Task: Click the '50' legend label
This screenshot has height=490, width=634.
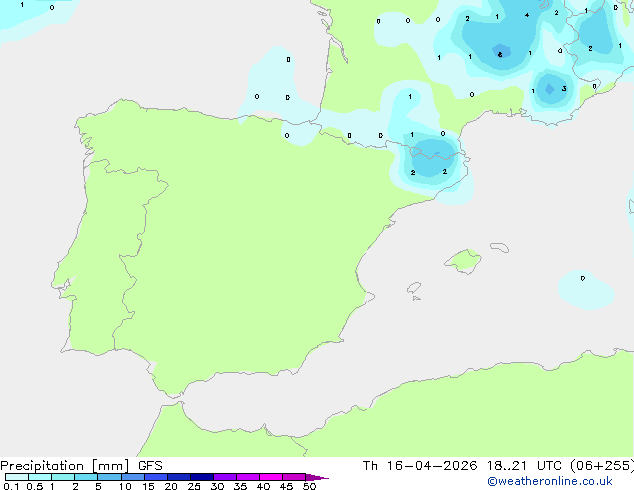Action: (309, 486)
